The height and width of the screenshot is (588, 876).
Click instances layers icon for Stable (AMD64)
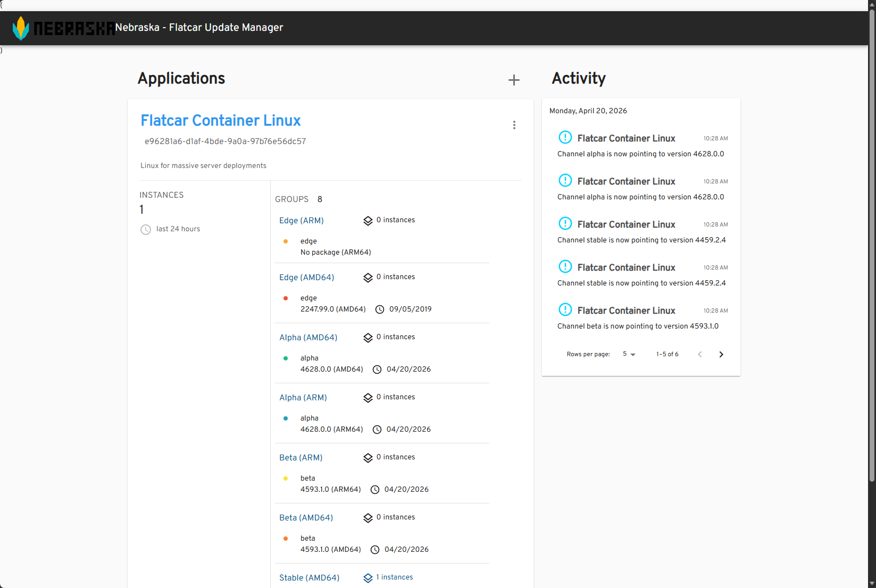click(x=368, y=578)
